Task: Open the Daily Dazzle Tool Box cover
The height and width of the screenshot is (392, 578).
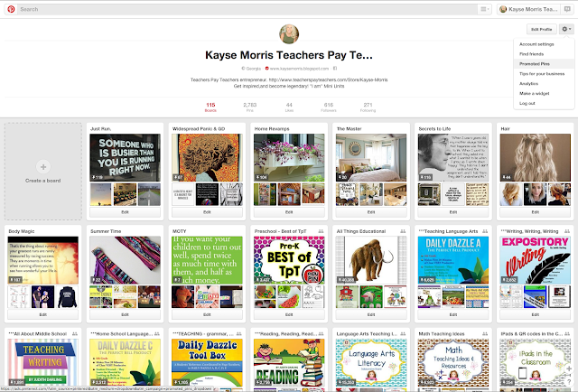Action: pyautogui.click(x=207, y=362)
